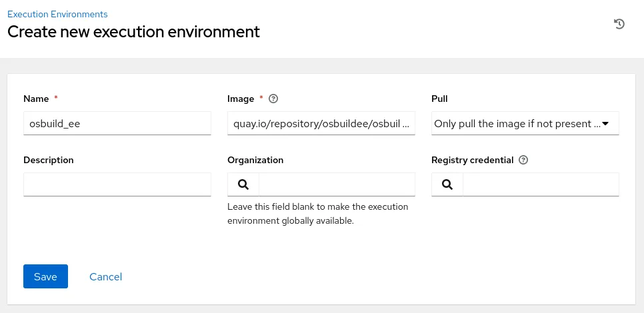The image size is (644, 313).
Task: Open the Organization lookup search button
Action: (243, 184)
